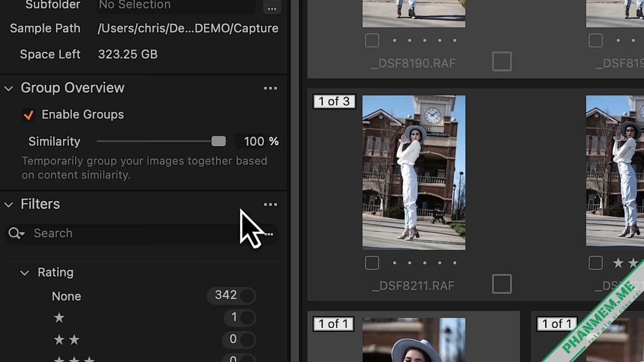Screen dimensions: 644x362
Task: Open Filters panel options menu
Action: point(270,204)
